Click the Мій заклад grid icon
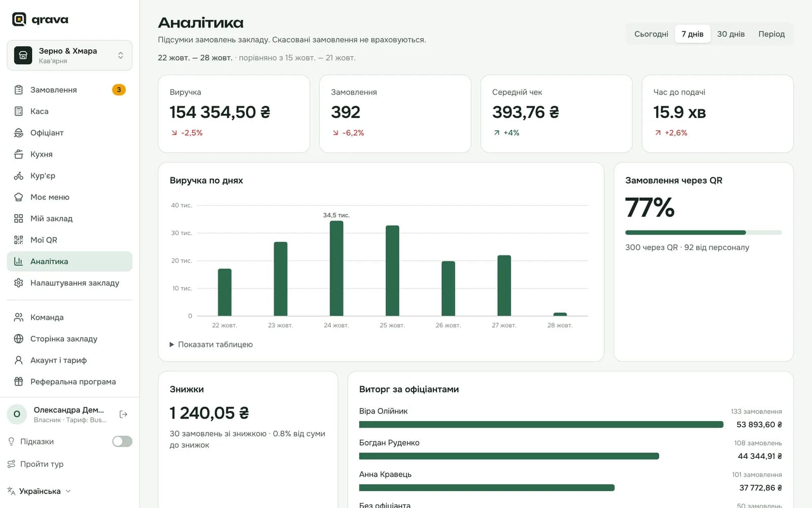812x508 pixels. click(x=19, y=218)
